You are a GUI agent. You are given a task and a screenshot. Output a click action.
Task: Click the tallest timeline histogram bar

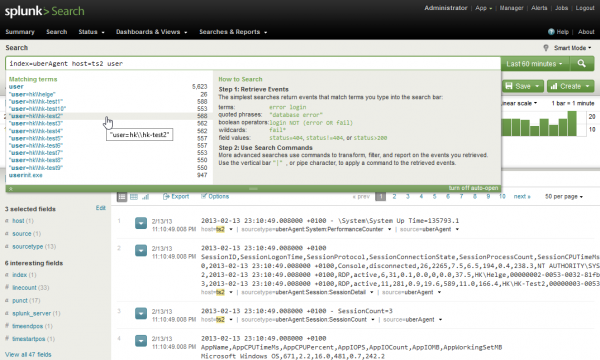pos(572,124)
